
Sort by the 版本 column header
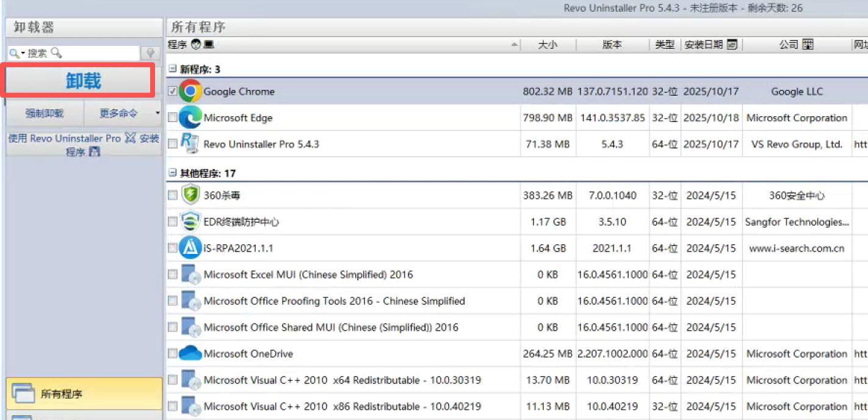pos(612,45)
